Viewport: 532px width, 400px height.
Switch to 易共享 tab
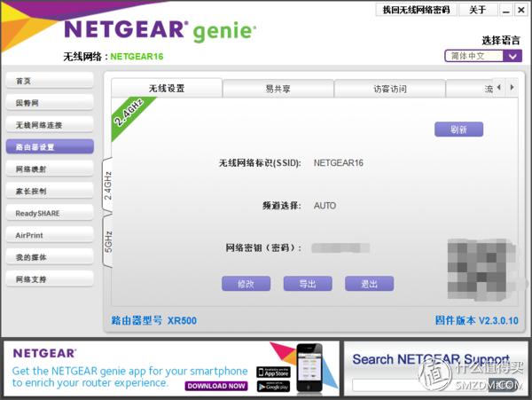[x=278, y=89]
